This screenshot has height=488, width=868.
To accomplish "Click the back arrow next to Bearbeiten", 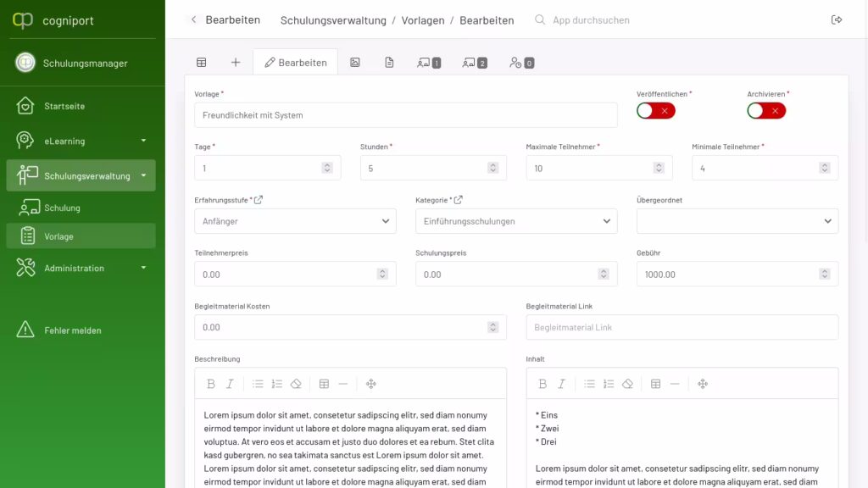I will click(x=193, y=19).
